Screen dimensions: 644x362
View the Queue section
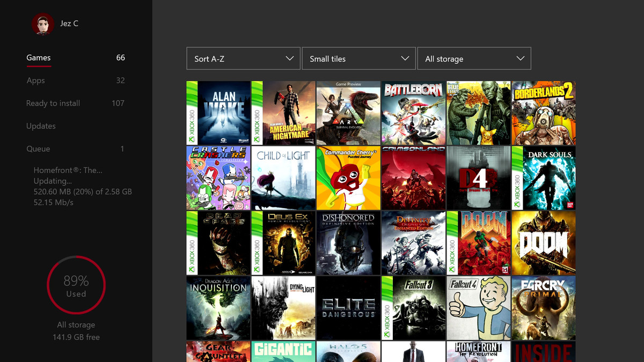coord(38,149)
